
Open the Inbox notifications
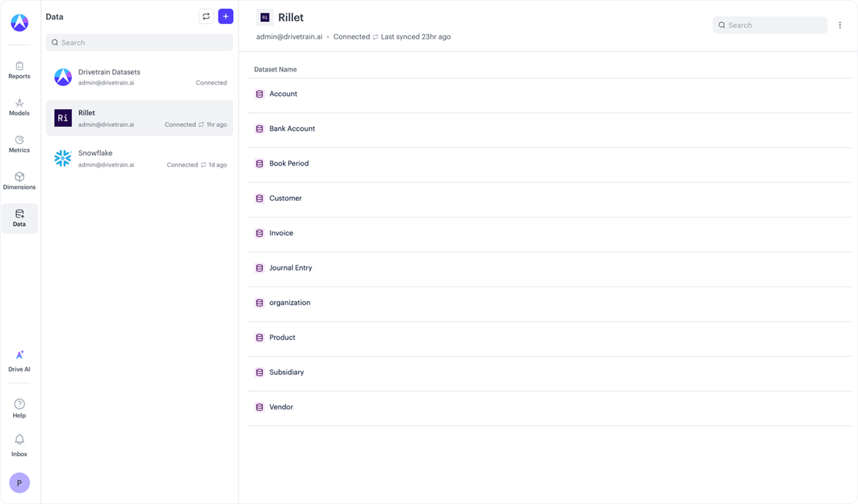(x=20, y=446)
